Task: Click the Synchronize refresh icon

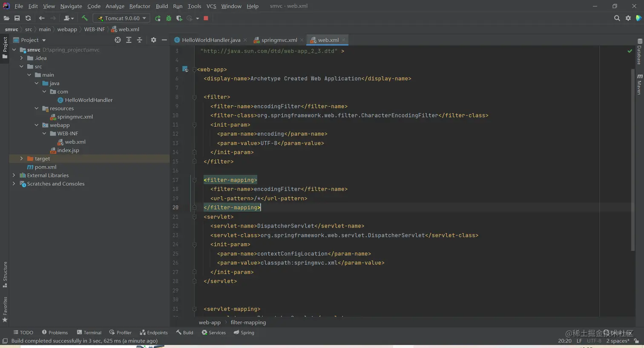Action: [28, 18]
